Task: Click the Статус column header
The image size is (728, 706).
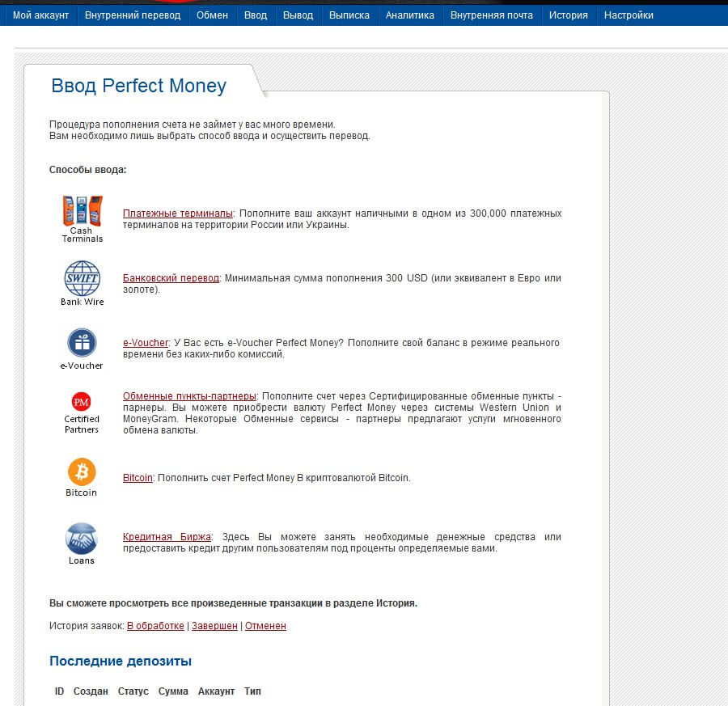Action: coord(133,691)
